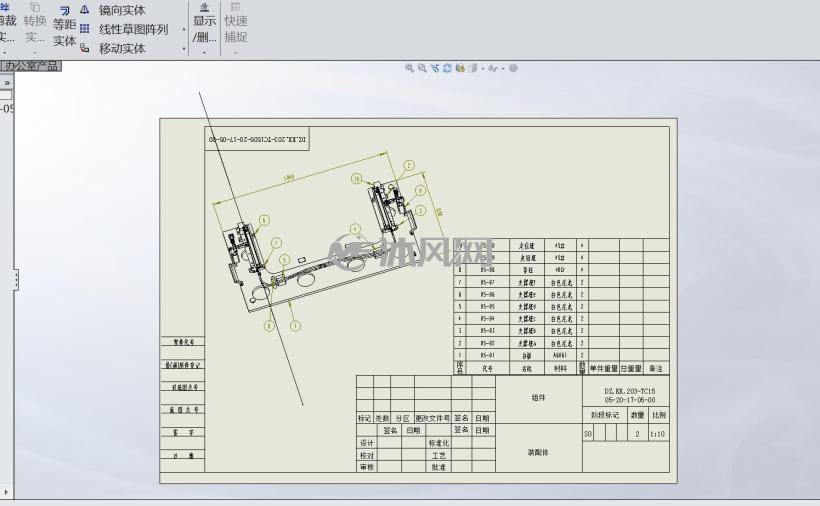The width and height of the screenshot is (820, 506).
Task: Select the long diagonal sketch line
Action: [251, 248]
